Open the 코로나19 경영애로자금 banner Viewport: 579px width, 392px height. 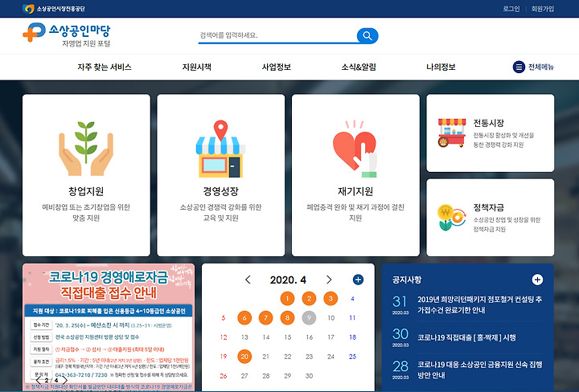109,327
